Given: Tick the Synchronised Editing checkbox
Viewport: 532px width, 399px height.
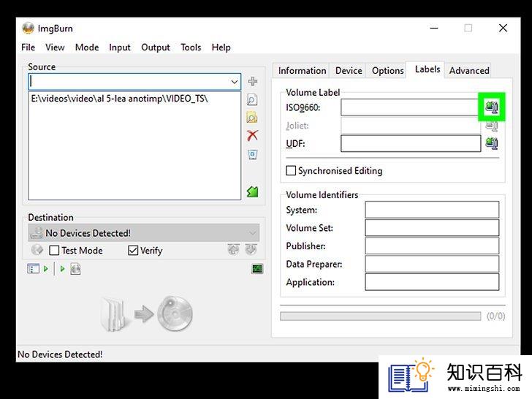Looking at the screenshot, I should tap(291, 170).
